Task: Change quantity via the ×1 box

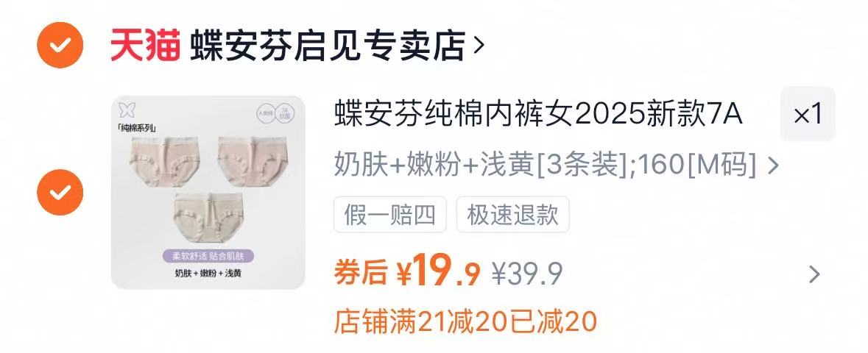Action: click(808, 114)
